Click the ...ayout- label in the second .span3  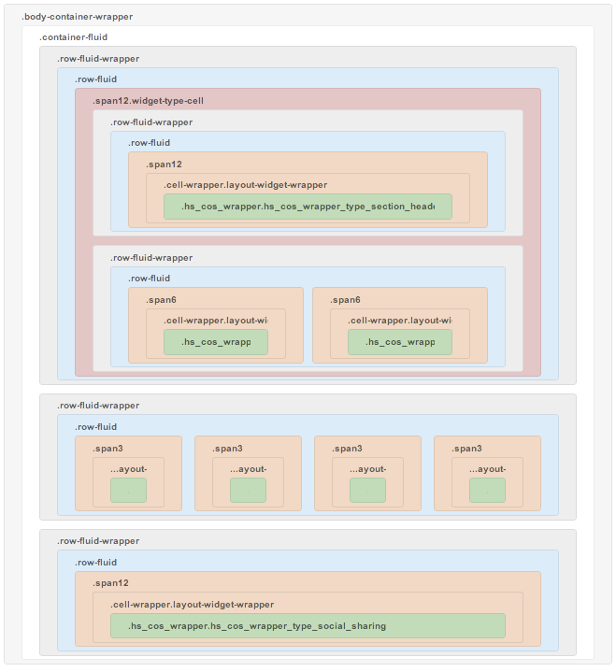point(248,469)
